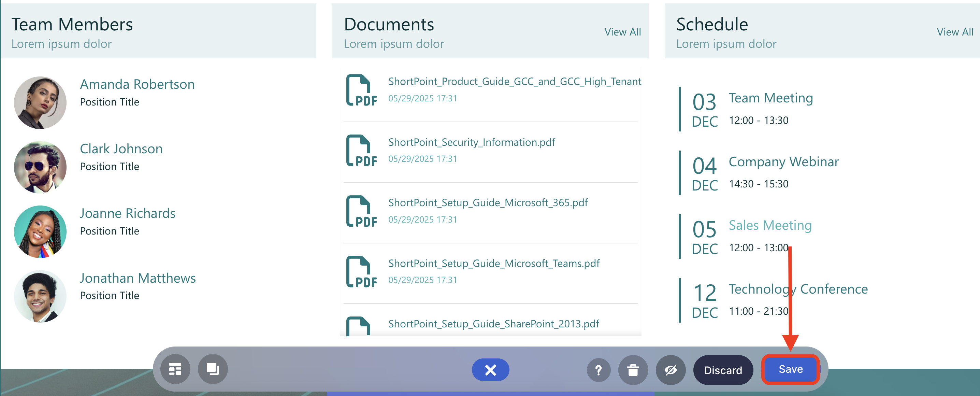The height and width of the screenshot is (396, 980).
Task: Open the layout grid icon in toolbar
Action: [x=175, y=369]
